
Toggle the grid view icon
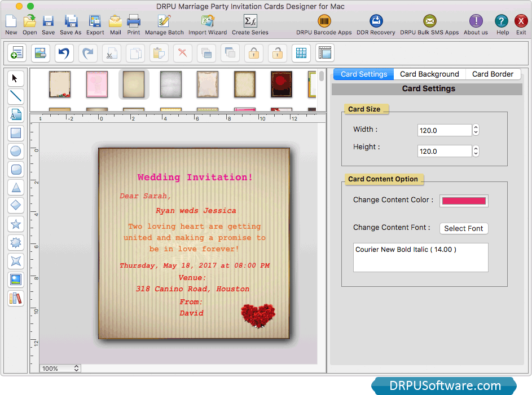pyautogui.click(x=301, y=53)
